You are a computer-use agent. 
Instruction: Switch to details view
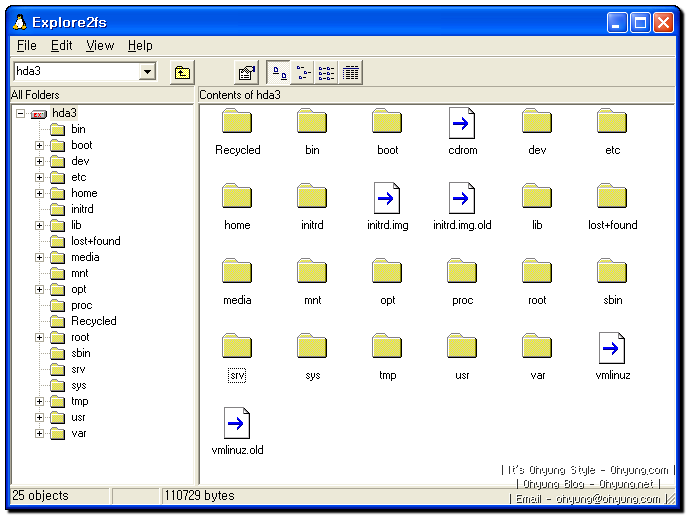click(x=350, y=72)
